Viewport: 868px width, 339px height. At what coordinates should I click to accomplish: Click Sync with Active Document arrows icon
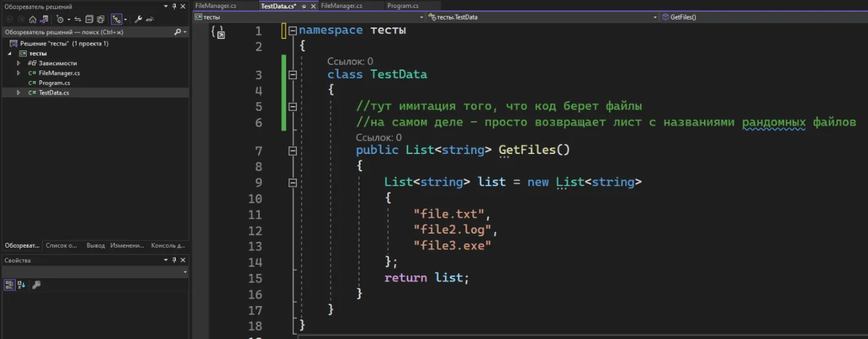point(78,19)
